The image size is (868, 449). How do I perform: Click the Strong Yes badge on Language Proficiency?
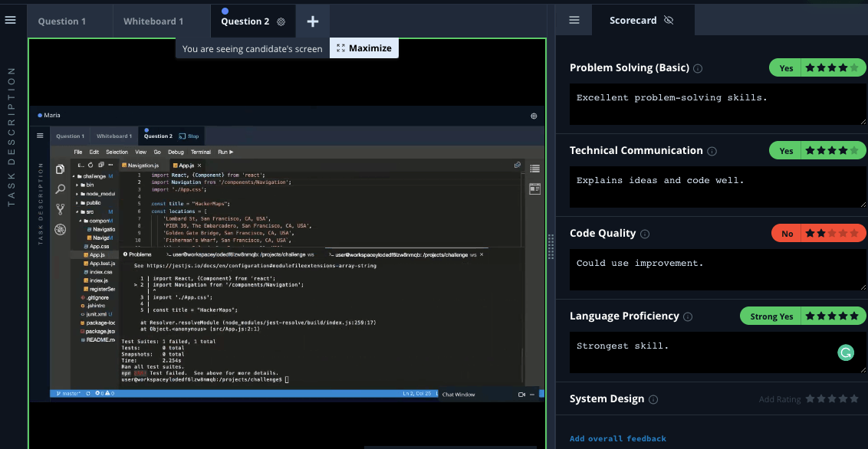pos(771,316)
